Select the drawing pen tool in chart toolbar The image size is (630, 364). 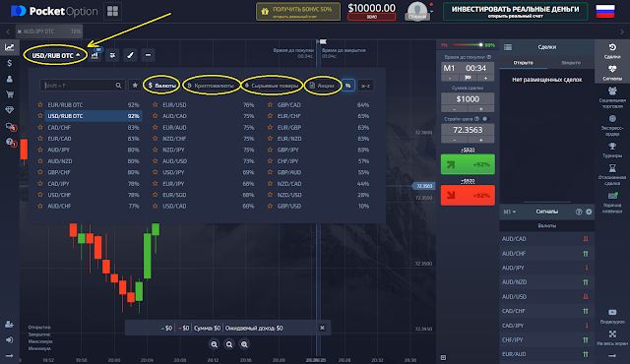[x=130, y=55]
